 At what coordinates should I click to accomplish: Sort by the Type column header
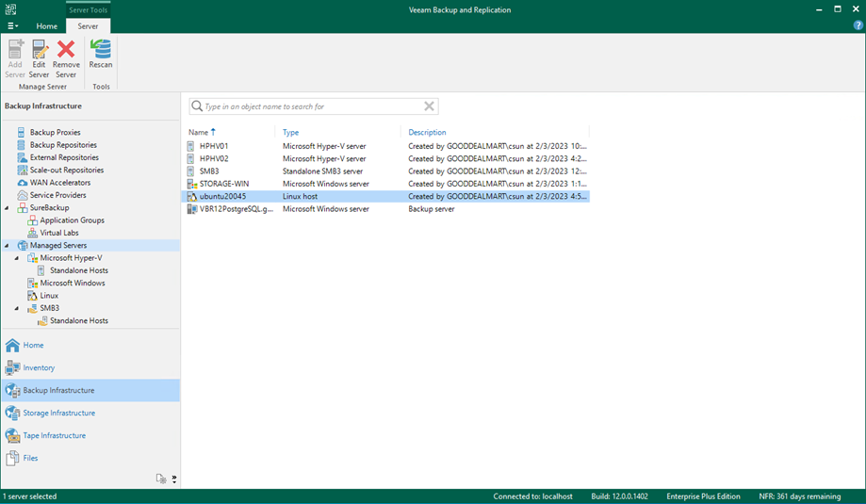(x=290, y=132)
